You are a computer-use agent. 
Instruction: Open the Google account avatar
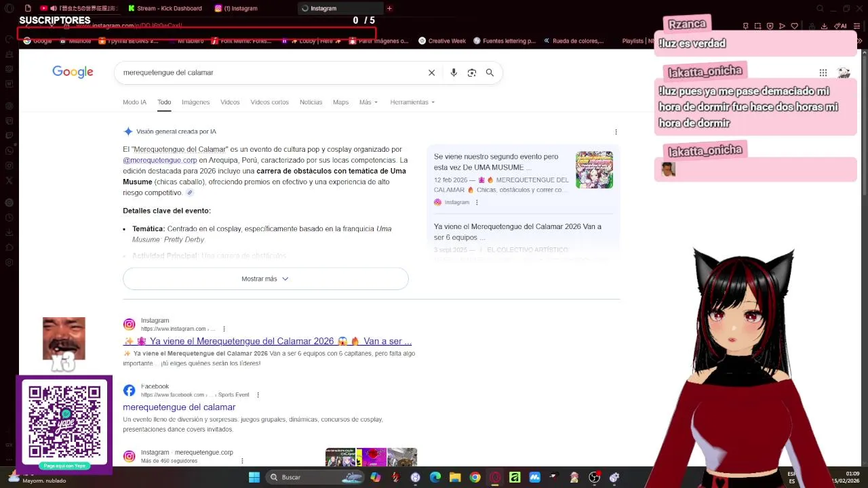[844, 73]
